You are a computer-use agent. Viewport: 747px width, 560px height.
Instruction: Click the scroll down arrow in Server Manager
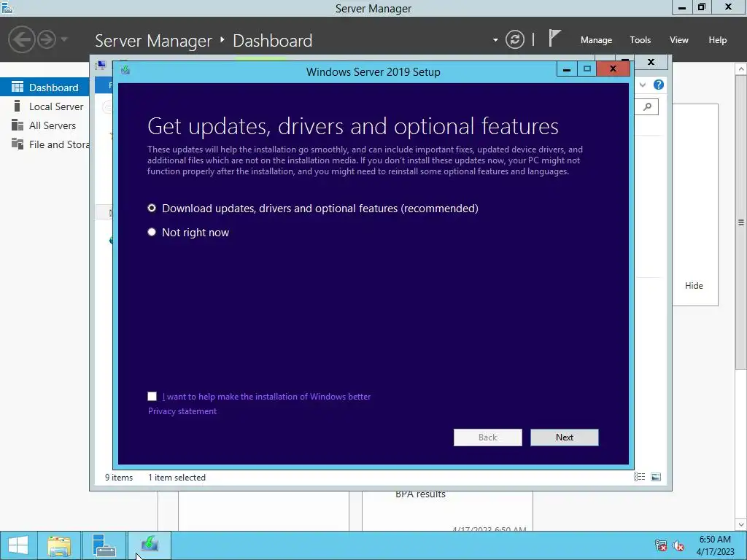741,525
